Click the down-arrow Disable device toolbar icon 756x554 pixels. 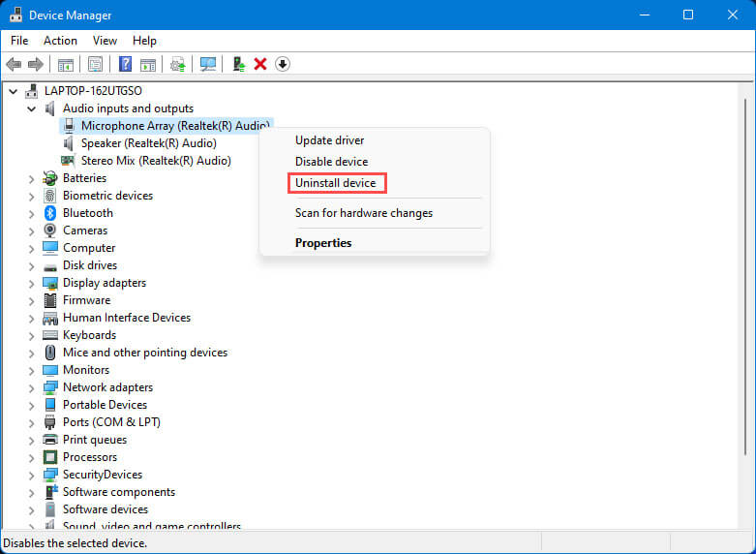[x=283, y=64]
